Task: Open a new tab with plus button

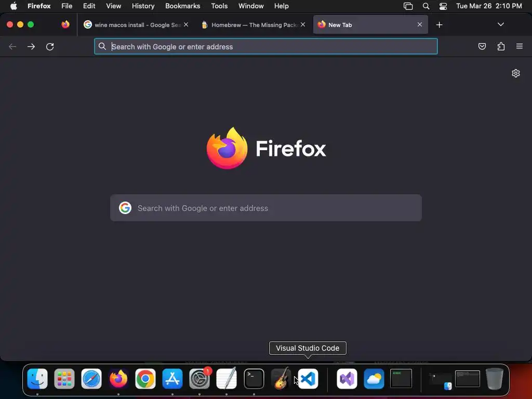Action: pyautogui.click(x=440, y=25)
